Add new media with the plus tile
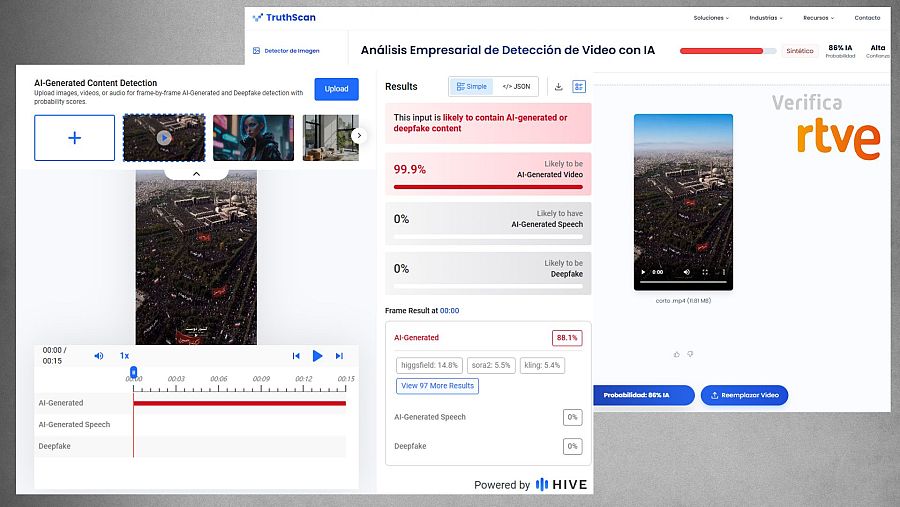This screenshot has width=900, height=507. pos(75,138)
